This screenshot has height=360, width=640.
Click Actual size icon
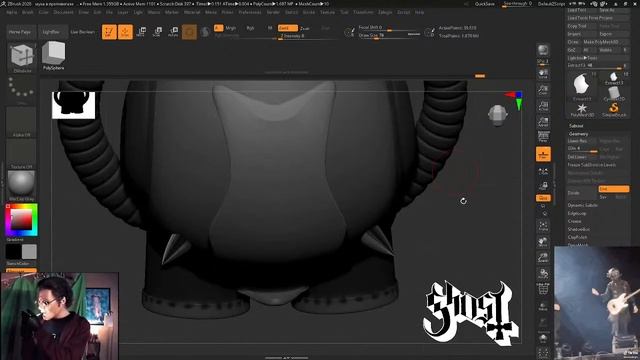543,106
